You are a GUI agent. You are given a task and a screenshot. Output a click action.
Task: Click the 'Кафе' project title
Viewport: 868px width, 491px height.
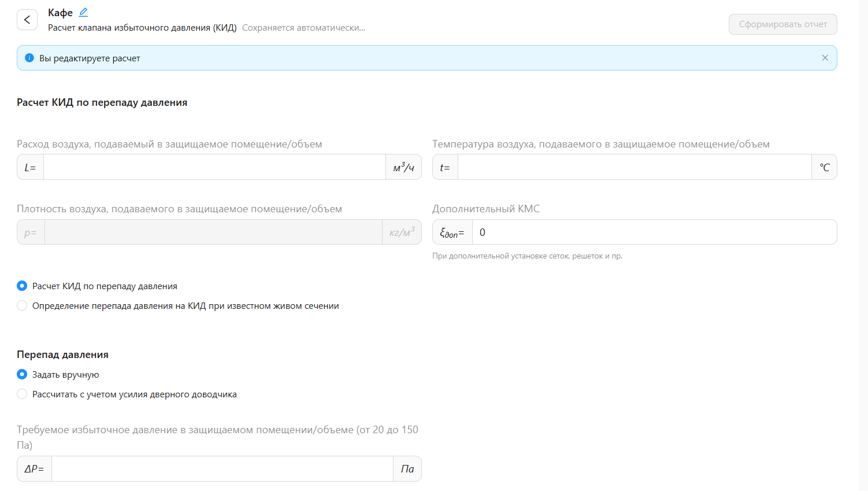[x=60, y=13]
